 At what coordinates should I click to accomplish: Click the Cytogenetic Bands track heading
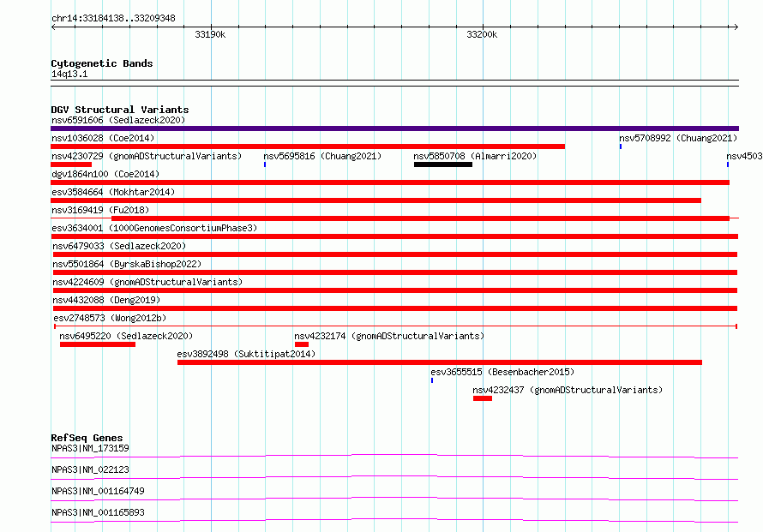tap(102, 63)
